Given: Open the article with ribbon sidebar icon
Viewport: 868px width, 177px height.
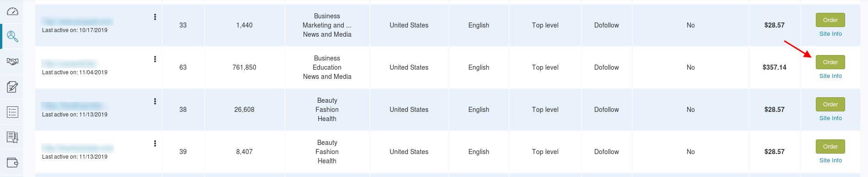Looking at the screenshot, I should (x=13, y=137).
